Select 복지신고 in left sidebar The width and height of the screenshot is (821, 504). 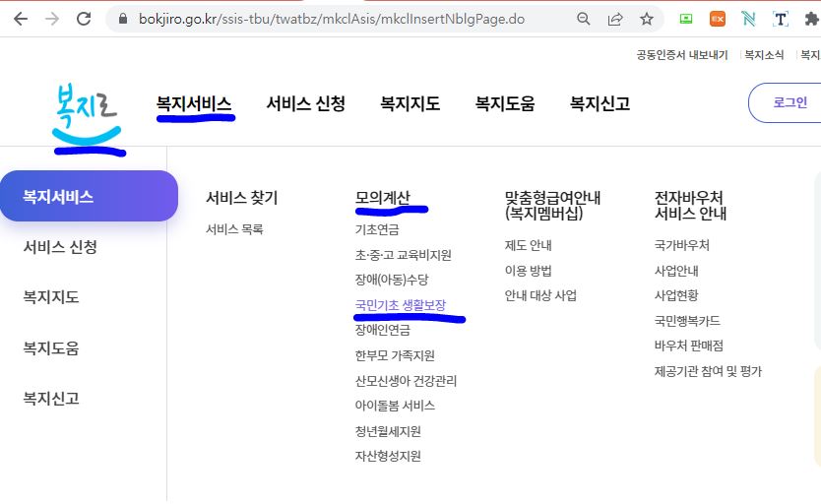[51, 399]
